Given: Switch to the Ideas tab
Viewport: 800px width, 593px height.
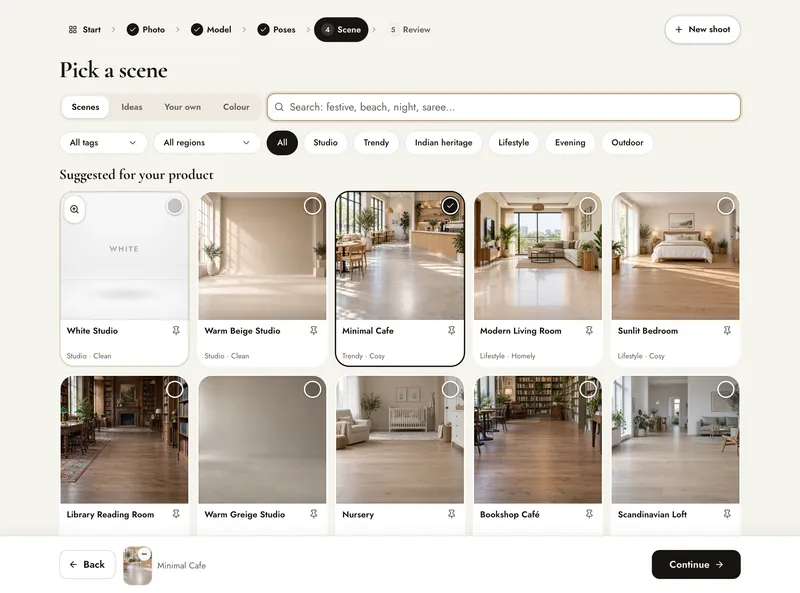Looking at the screenshot, I should [132, 107].
